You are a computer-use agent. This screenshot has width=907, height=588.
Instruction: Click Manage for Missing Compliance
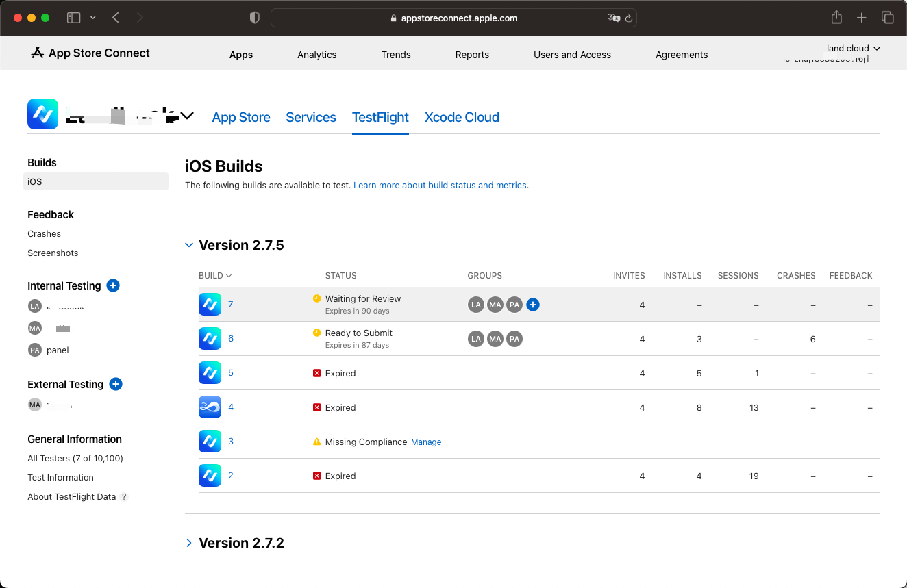426,442
